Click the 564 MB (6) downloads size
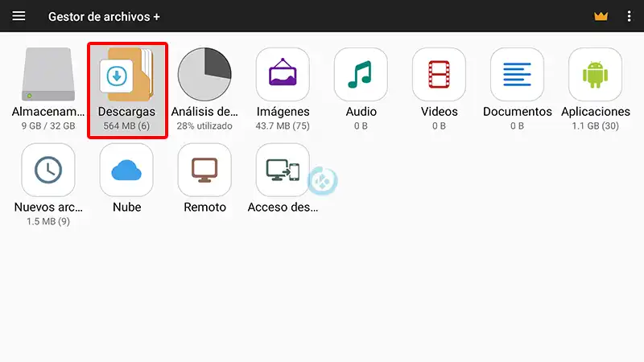Viewport: 644px width, 362px height. [x=126, y=126]
